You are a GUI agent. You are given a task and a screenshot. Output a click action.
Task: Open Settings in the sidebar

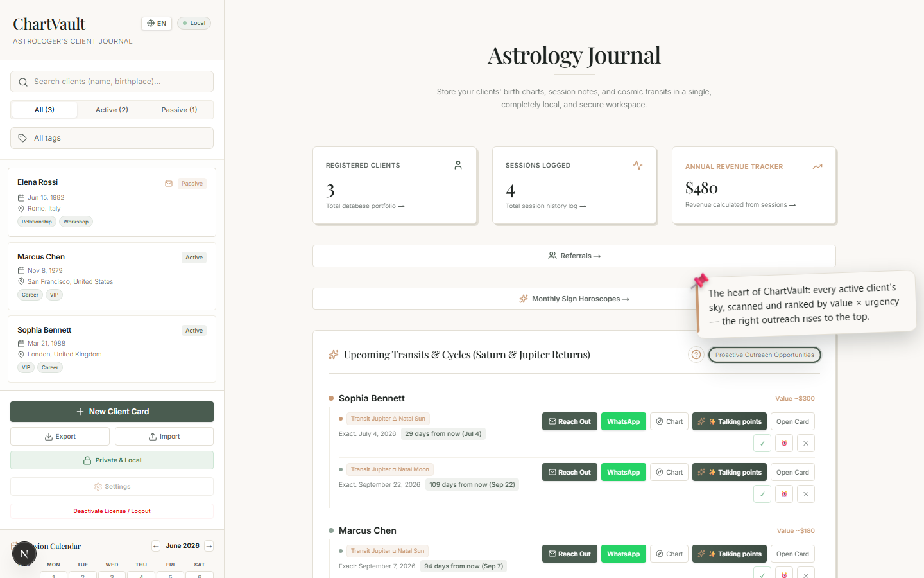tap(112, 487)
